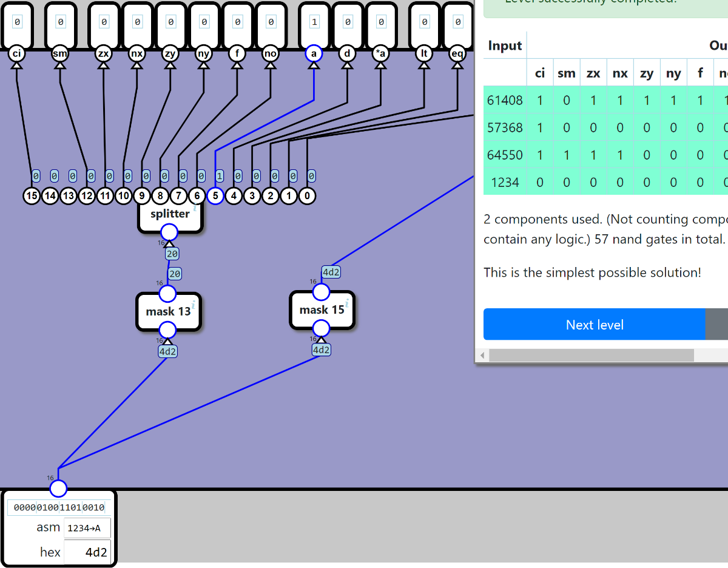Click the zx output pin
Screen dimensions: 728x568
(x=104, y=54)
